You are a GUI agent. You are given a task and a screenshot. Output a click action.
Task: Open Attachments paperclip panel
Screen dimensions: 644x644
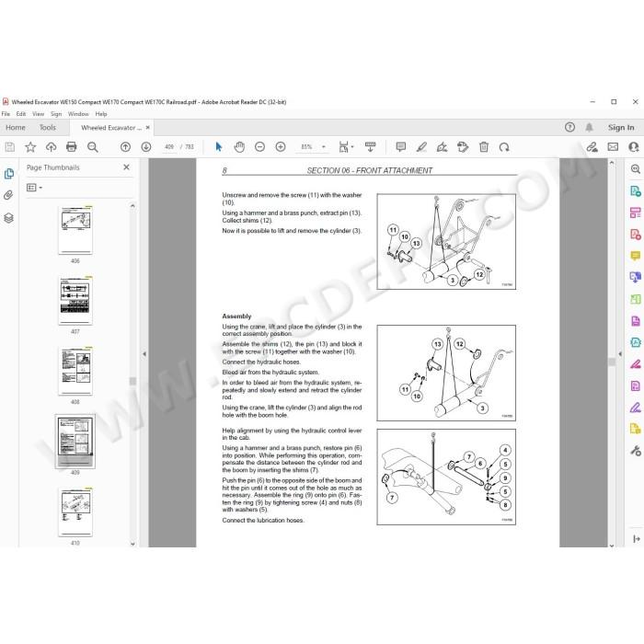pos(8,195)
